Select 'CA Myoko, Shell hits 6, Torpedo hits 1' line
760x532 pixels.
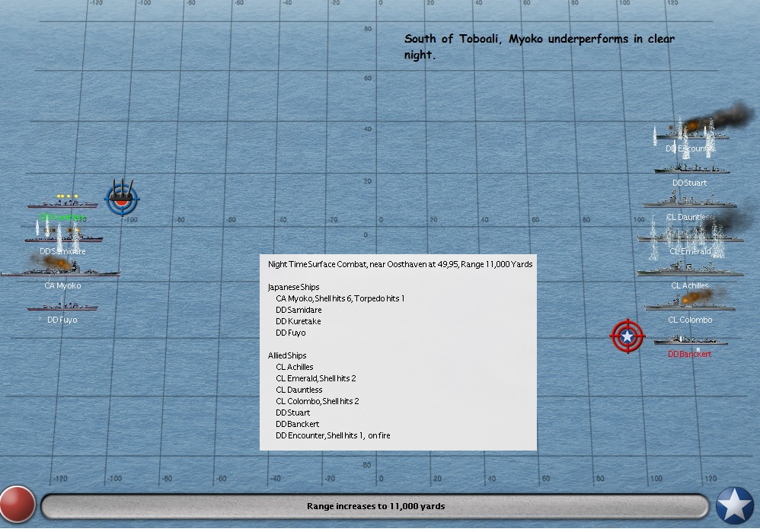pyautogui.click(x=340, y=298)
